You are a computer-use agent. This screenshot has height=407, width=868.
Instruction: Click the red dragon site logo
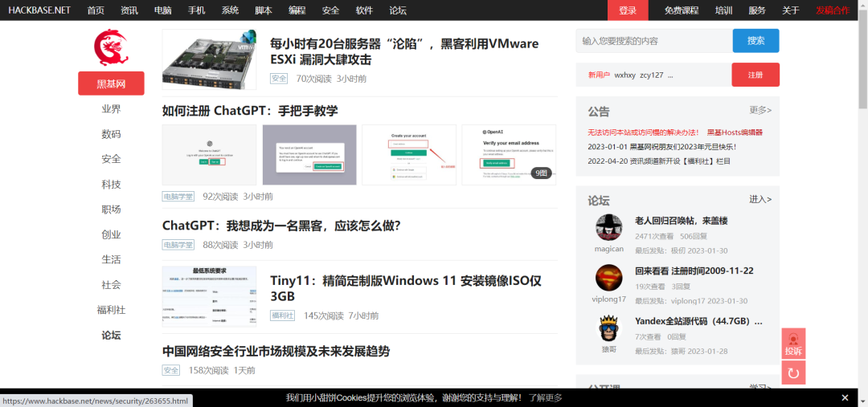[x=111, y=48]
